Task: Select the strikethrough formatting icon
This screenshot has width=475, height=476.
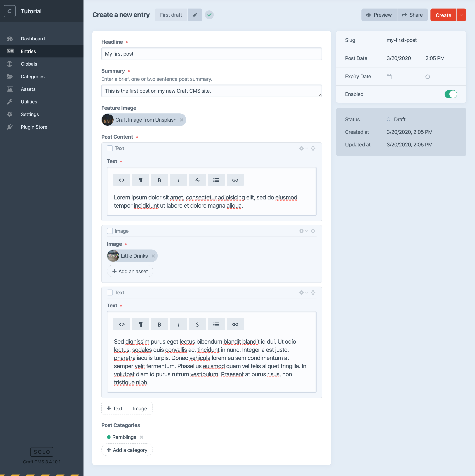Action: click(x=197, y=180)
